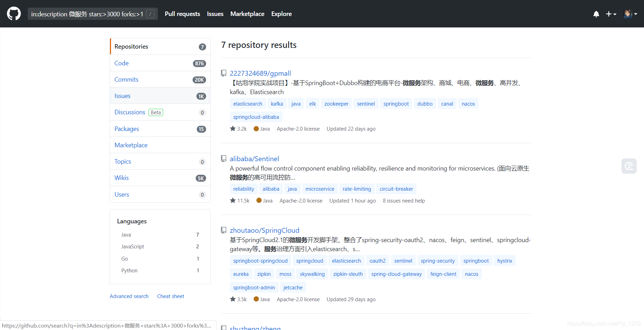Open alibaba/Sentinel repository
This screenshot has width=644, height=330.
point(254,159)
